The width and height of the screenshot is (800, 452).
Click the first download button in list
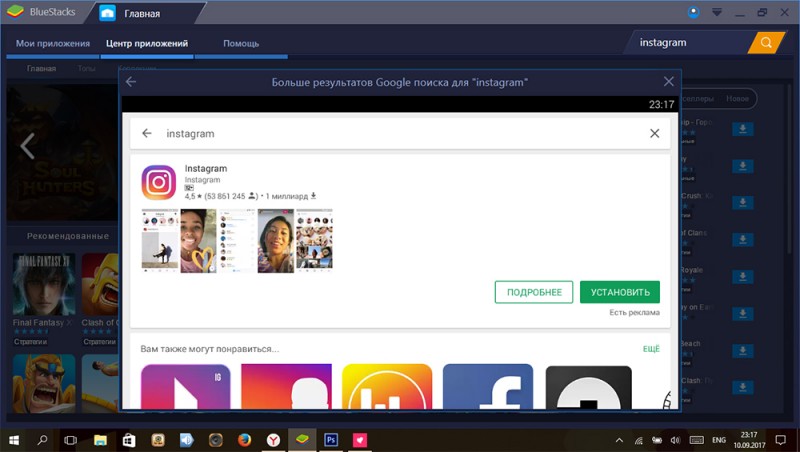pos(742,129)
